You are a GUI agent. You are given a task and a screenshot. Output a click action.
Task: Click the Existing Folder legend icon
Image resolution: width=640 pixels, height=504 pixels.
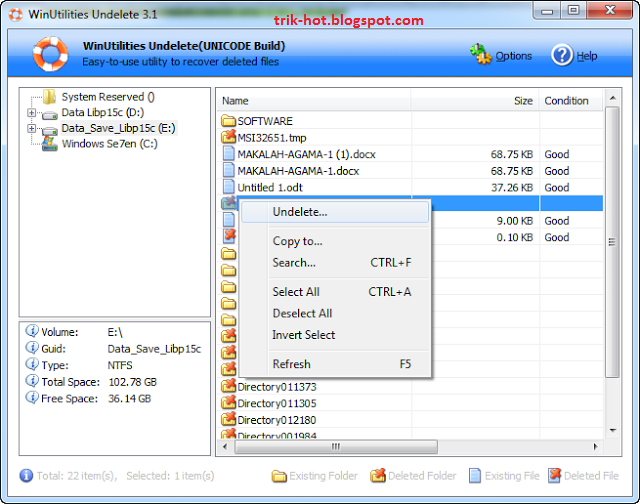pos(279,476)
